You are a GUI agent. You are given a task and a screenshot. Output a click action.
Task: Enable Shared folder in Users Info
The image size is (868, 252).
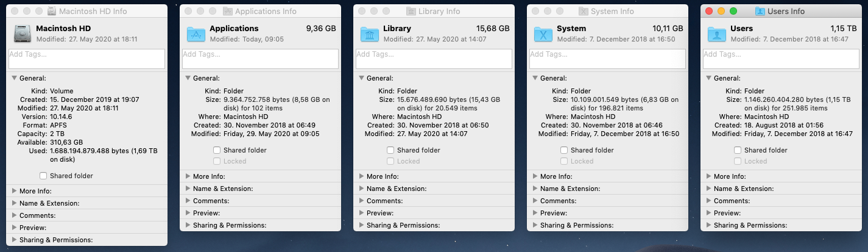point(738,150)
